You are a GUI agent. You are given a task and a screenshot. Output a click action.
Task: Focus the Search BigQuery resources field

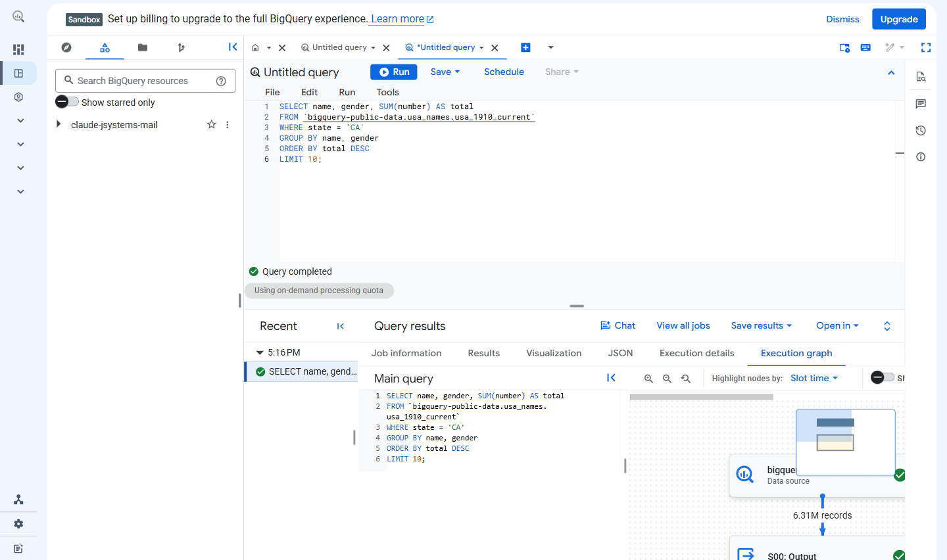tap(145, 81)
